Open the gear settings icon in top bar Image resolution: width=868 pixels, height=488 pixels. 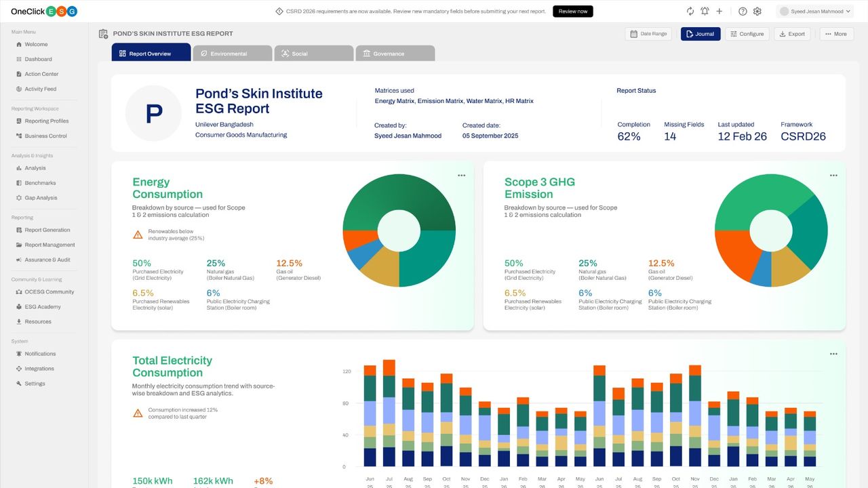point(757,12)
